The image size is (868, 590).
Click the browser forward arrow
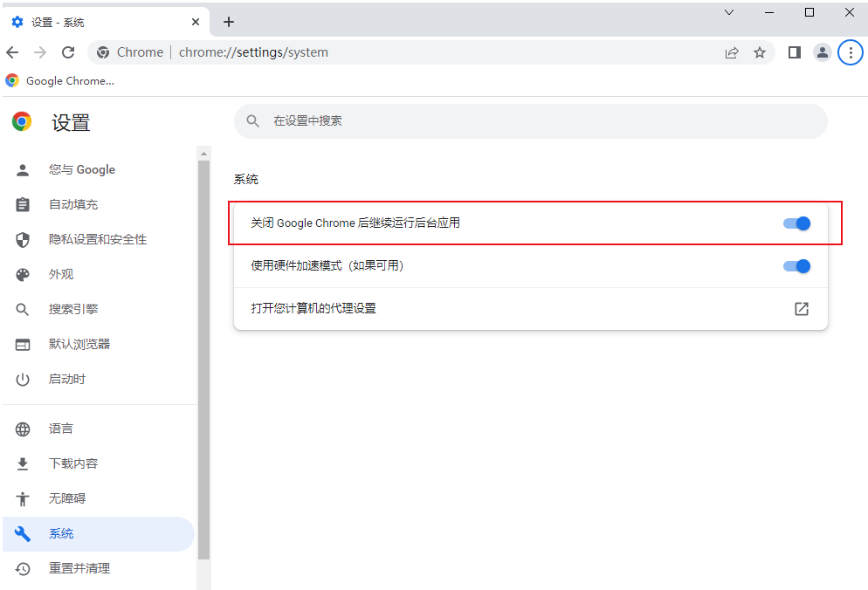click(40, 52)
